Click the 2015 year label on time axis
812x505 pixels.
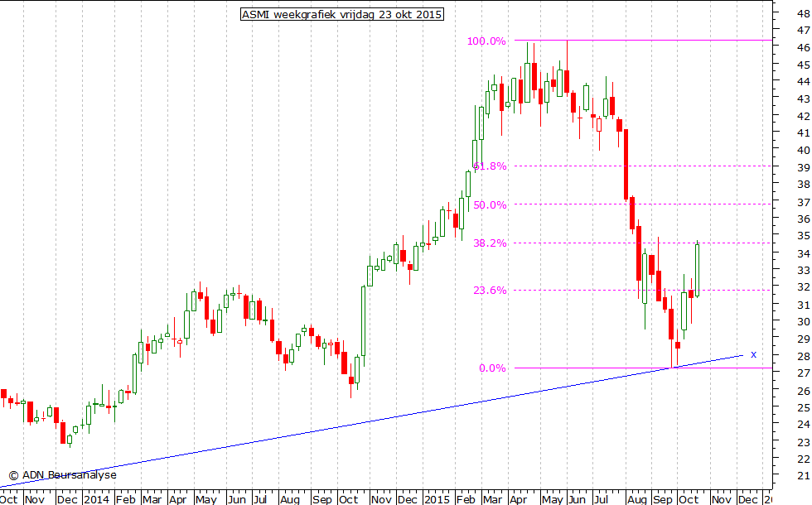coord(437,499)
